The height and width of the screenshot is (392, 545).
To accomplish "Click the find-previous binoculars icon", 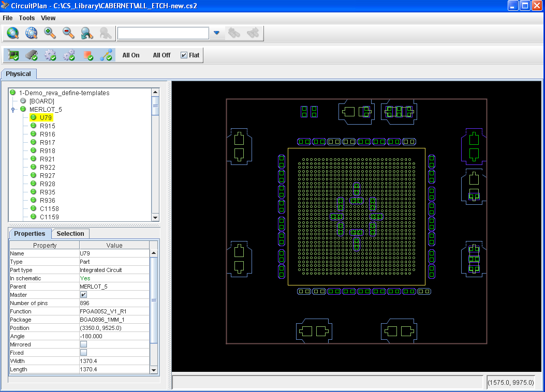I will point(234,33).
